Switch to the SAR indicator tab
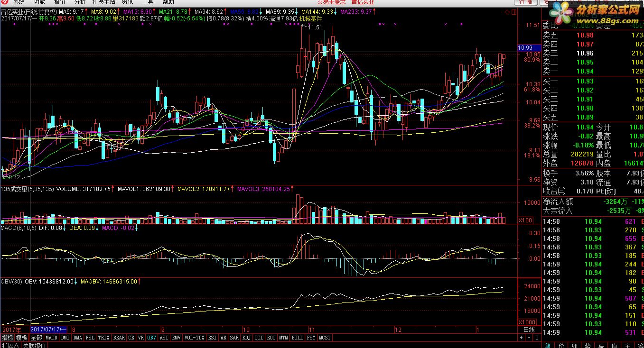 pyautogui.click(x=234, y=338)
